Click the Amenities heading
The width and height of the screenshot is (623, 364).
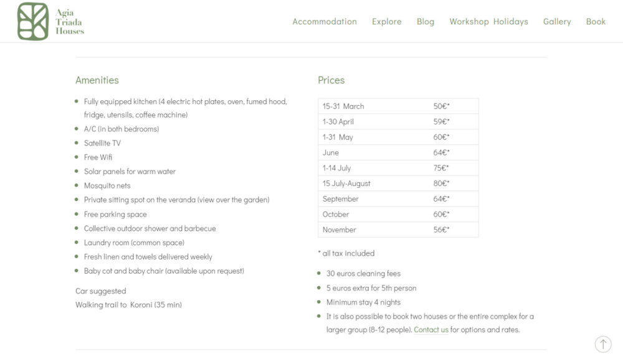pyautogui.click(x=97, y=80)
